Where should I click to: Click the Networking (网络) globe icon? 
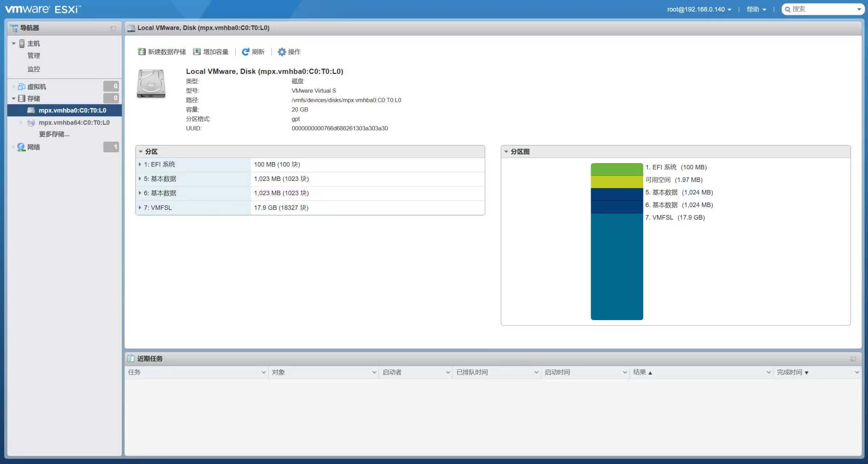[x=21, y=147]
